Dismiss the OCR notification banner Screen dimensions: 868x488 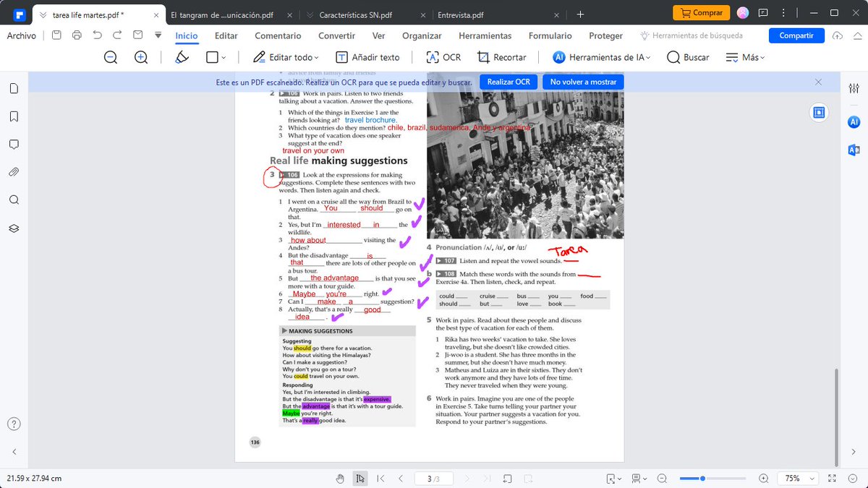pyautogui.click(x=819, y=82)
